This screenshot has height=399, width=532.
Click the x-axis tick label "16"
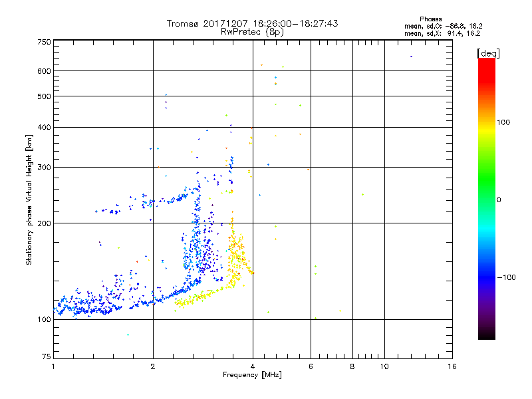[x=452, y=366]
